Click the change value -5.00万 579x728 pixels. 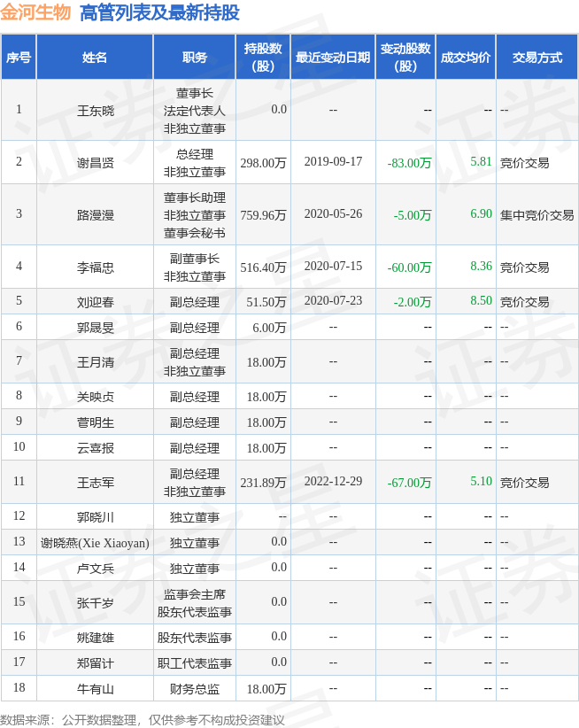[413, 215]
